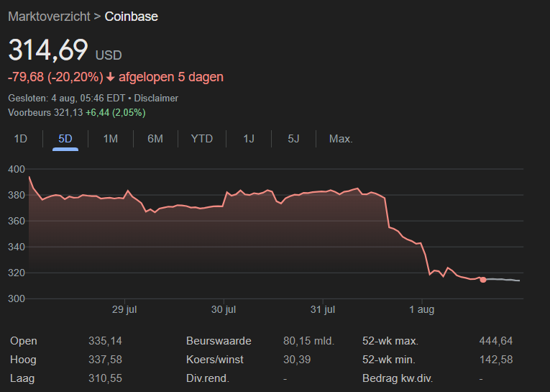Click the 52-wk max. value 444,64
This screenshot has width=550, height=392.
496,341
